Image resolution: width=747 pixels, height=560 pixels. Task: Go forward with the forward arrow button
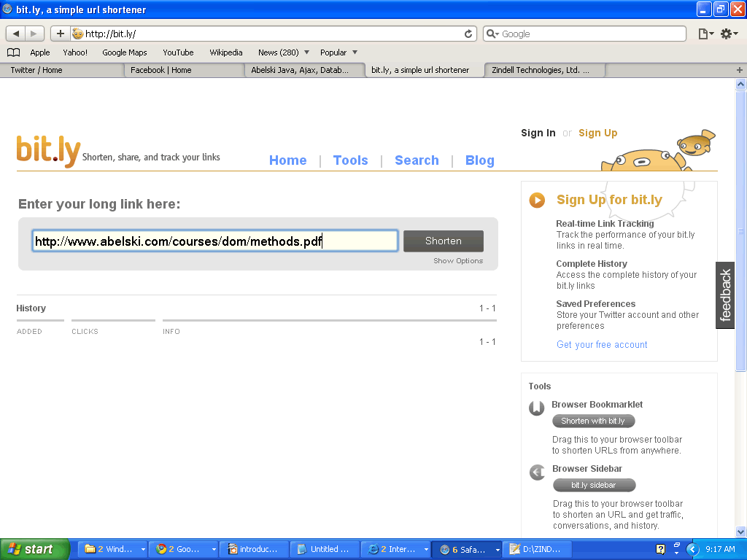click(x=34, y=34)
